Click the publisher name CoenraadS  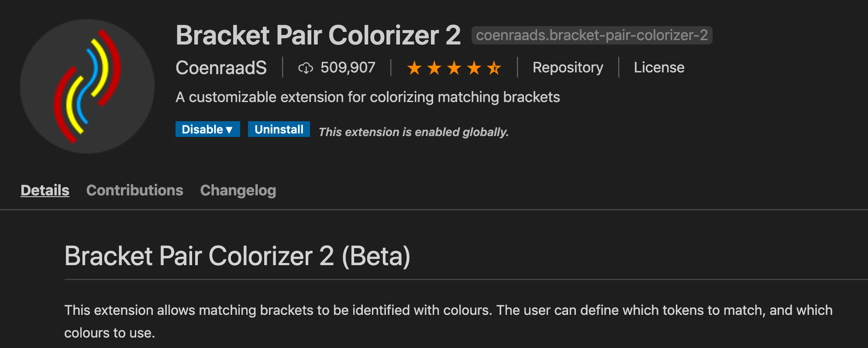click(221, 68)
